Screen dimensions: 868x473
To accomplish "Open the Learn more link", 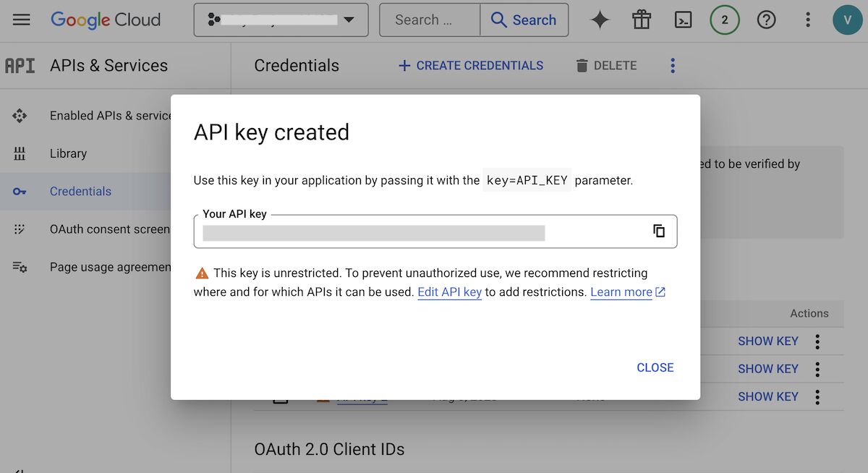I will pyautogui.click(x=621, y=292).
